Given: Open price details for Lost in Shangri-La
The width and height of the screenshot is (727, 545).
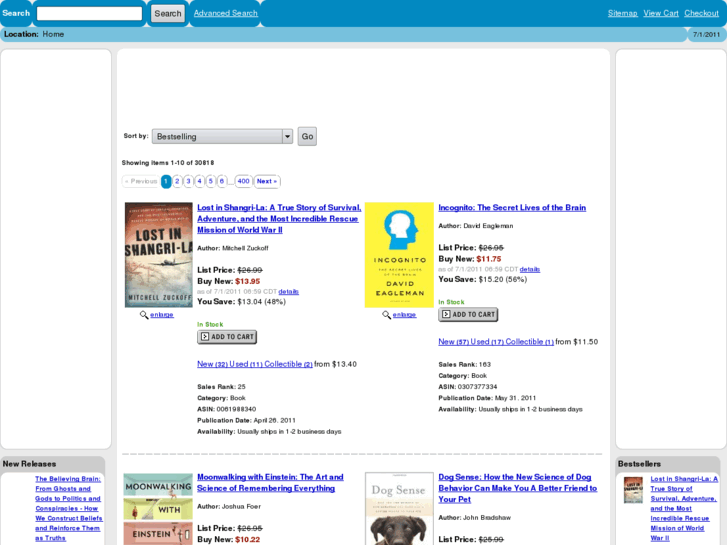Looking at the screenshot, I should point(288,292).
